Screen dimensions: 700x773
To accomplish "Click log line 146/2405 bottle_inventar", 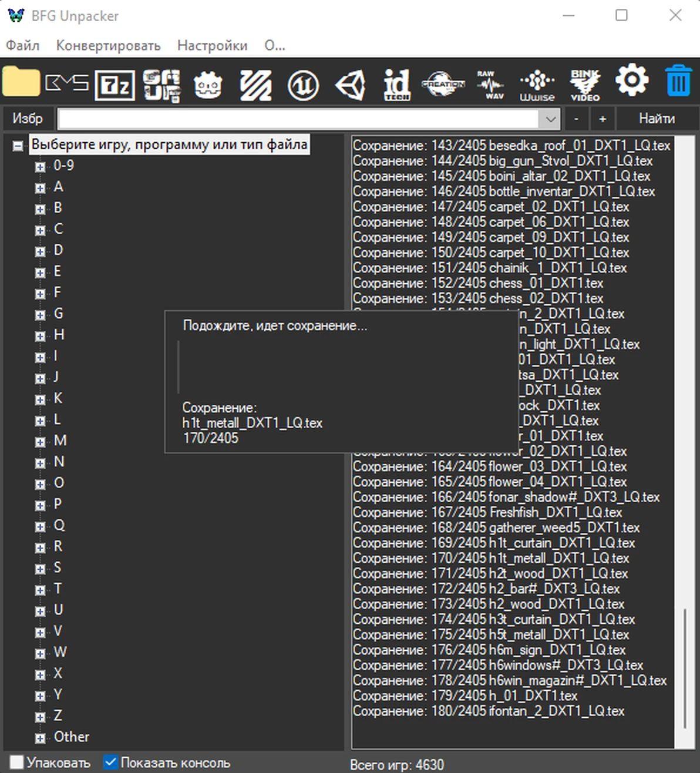I will [x=504, y=191].
